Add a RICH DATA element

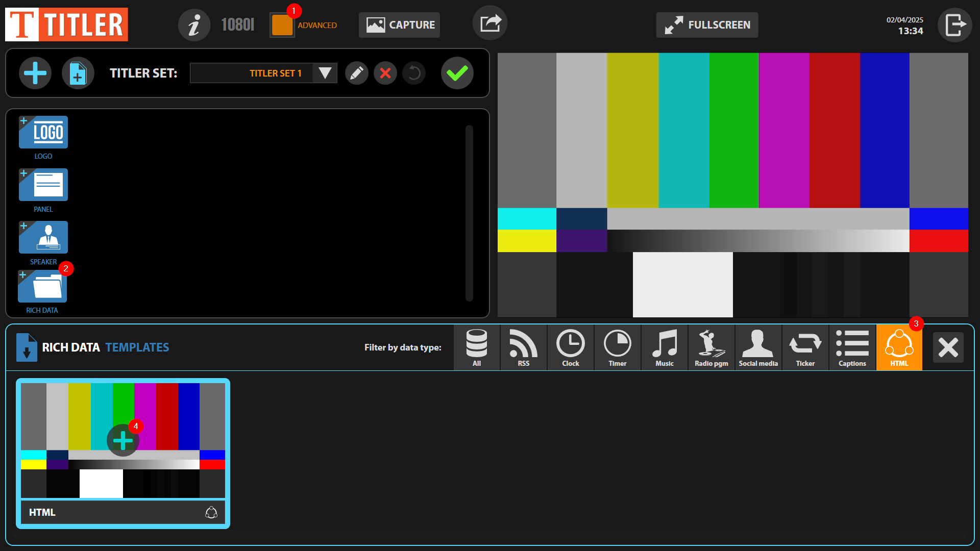pyautogui.click(x=42, y=287)
